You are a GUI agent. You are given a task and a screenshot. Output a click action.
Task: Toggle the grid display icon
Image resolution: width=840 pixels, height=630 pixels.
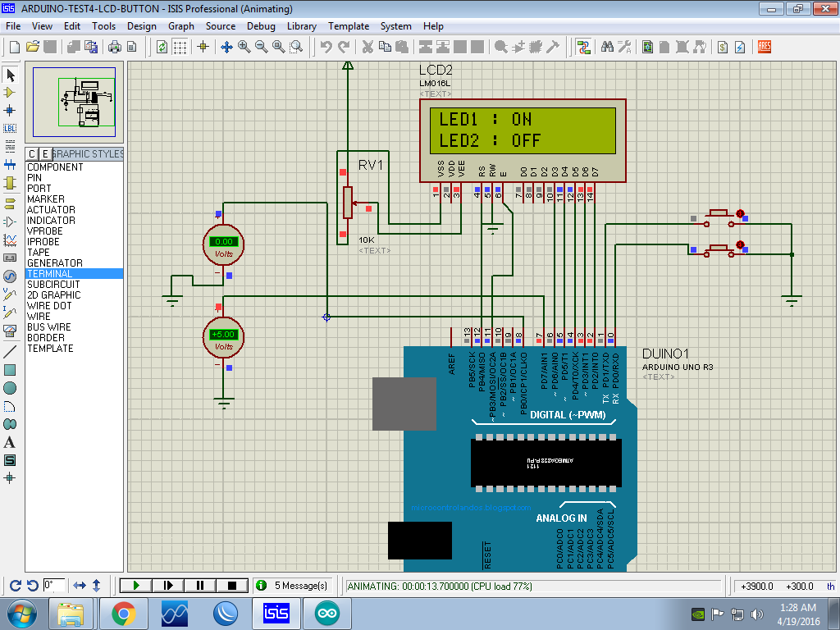click(x=180, y=47)
